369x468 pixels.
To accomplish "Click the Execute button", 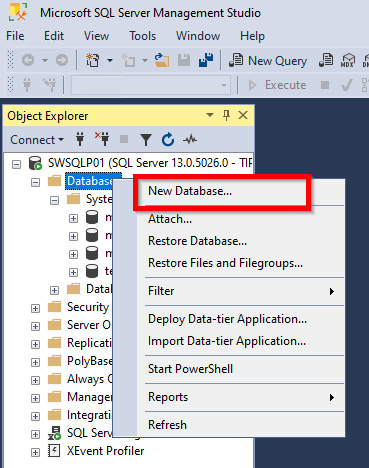I will pyautogui.click(x=277, y=85).
